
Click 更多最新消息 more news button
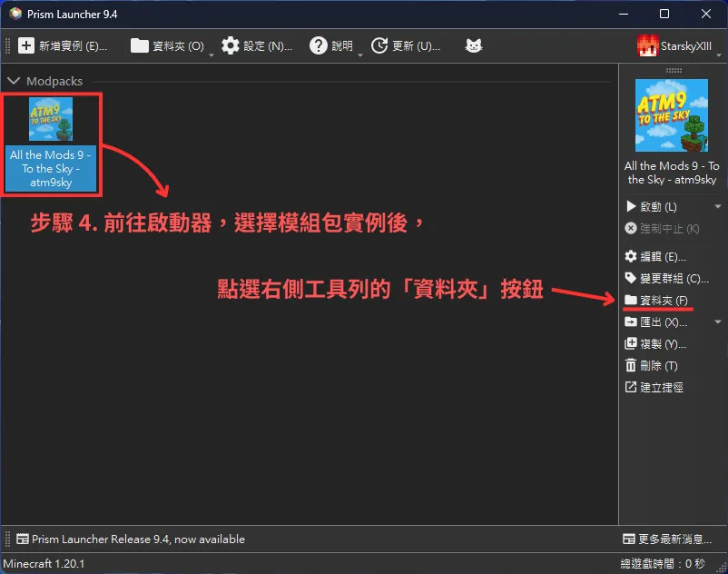667,539
